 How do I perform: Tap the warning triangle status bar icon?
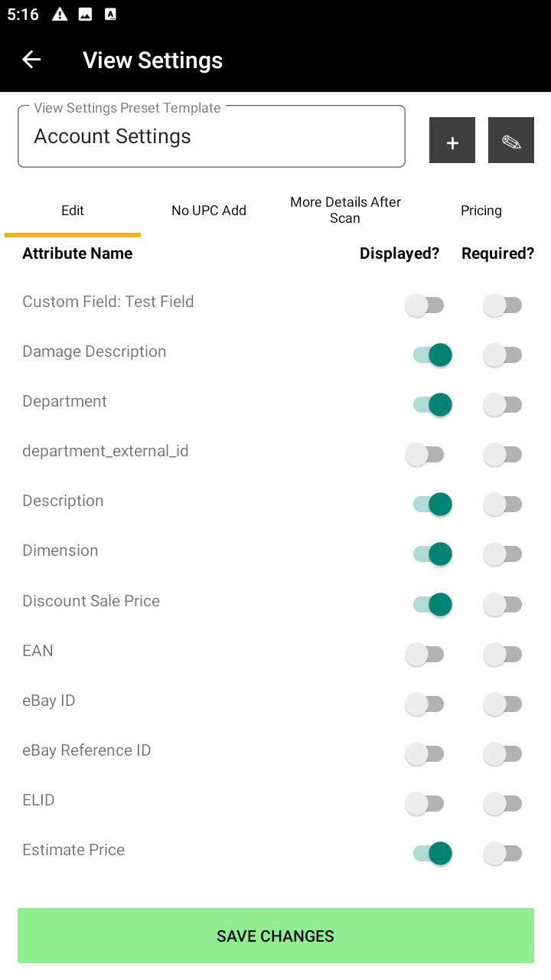tap(60, 15)
